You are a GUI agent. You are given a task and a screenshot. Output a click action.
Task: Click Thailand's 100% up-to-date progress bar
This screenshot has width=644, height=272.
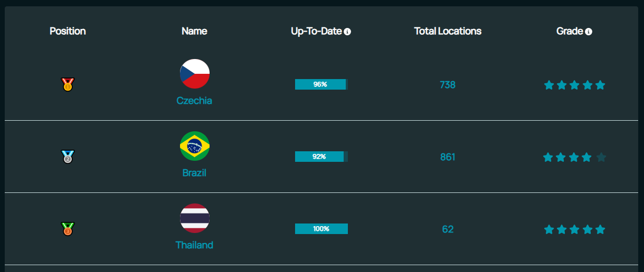click(x=321, y=229)
